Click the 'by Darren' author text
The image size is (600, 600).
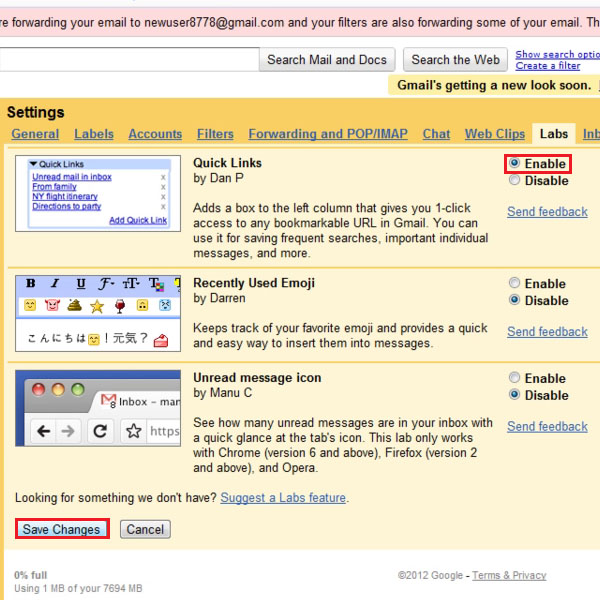pyautogui.click(x=219, y=298)
